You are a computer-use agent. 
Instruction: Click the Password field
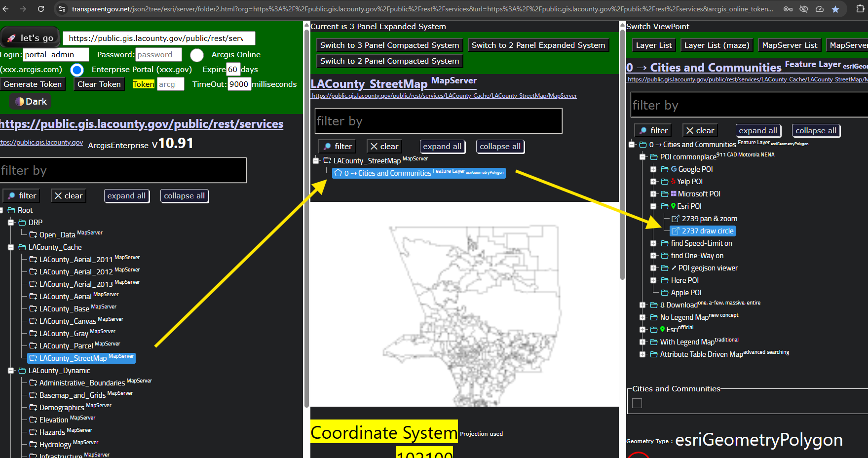click(x=159, y=55)
